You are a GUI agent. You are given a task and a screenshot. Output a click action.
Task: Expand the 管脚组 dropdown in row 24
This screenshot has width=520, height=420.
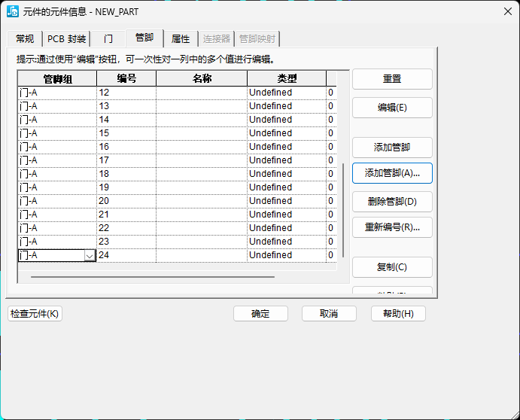tap(90, 256)
